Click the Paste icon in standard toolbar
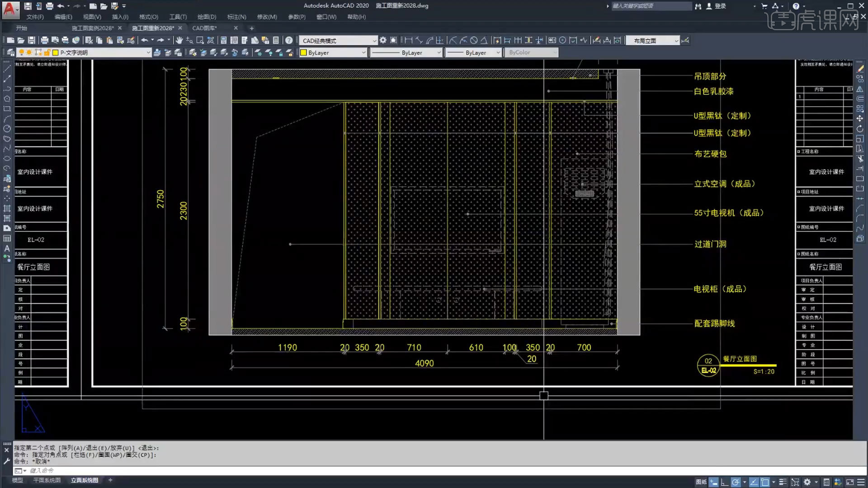This screenshot has height=488, width=868. [110, 41]
